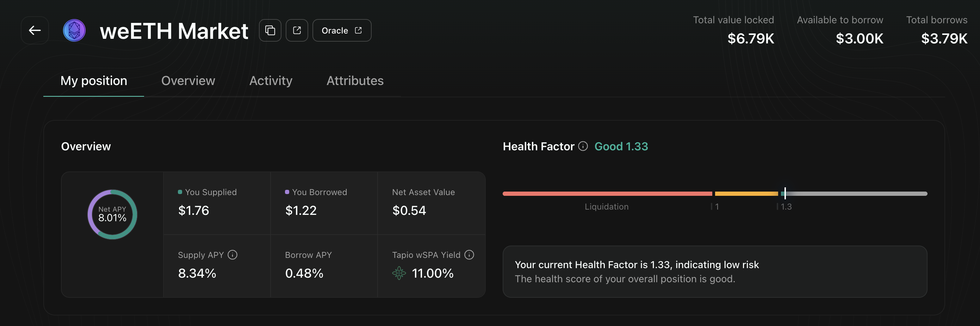Click the Health Factor marker on the bar
Screen dimensions: 980x326
[x=785, y=193]
